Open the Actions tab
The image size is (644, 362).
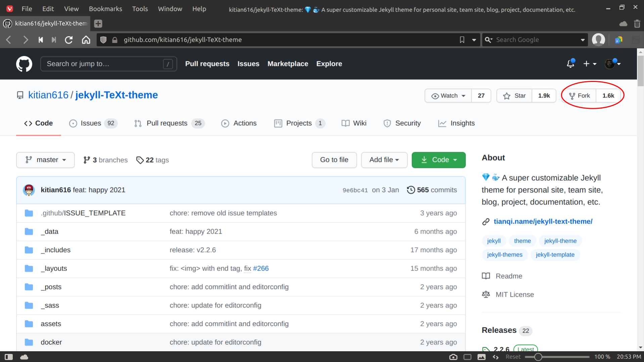(x=239, y=123)
